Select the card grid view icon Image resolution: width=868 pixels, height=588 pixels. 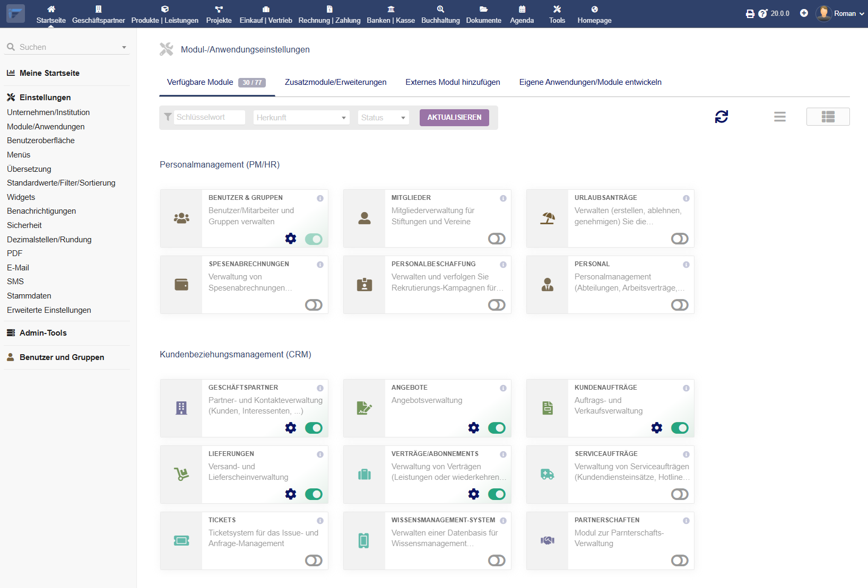(x=828, y=117)
